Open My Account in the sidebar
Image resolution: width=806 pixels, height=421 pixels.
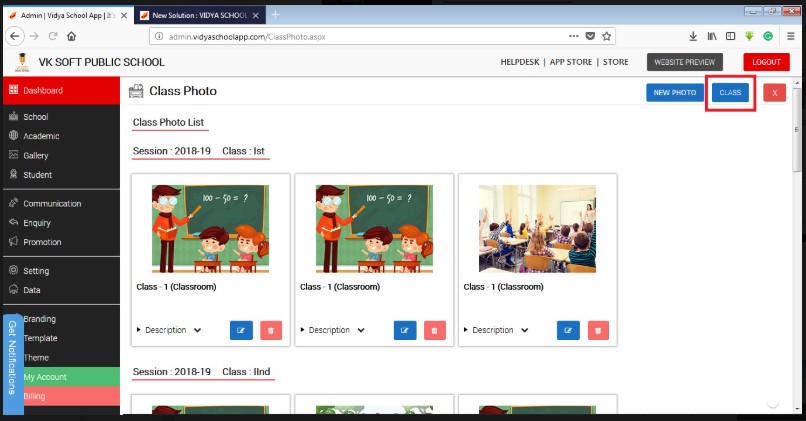[71, 377]
